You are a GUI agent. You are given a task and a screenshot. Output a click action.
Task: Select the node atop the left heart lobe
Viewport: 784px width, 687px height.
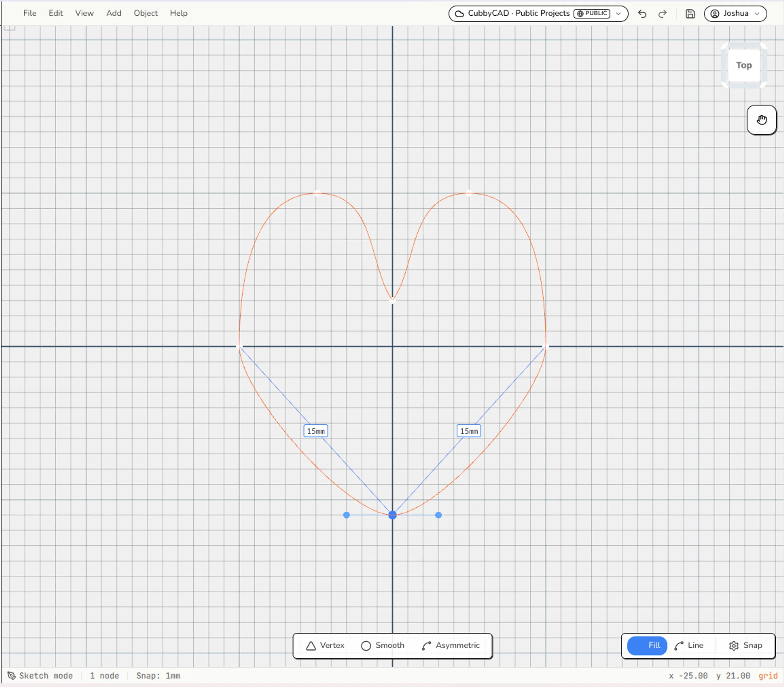(317, 193)
